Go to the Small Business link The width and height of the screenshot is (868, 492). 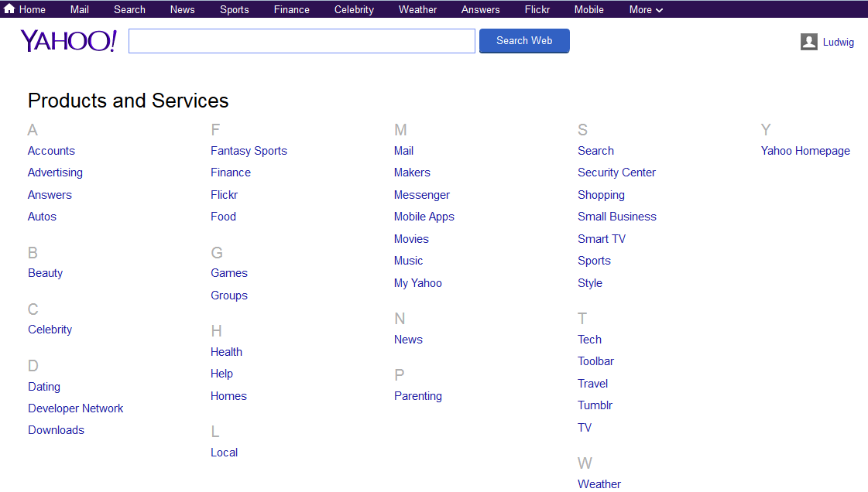click(617, 216)
